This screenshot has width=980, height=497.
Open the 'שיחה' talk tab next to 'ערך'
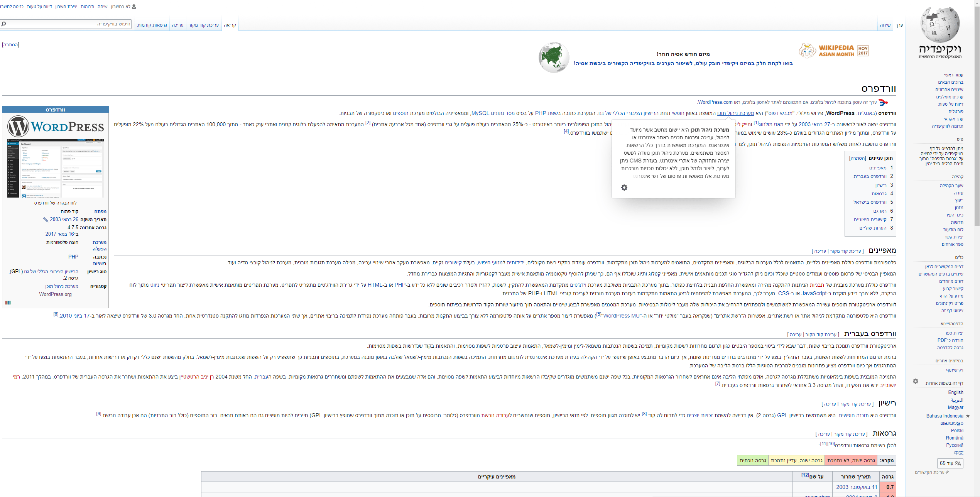point(885,25)
